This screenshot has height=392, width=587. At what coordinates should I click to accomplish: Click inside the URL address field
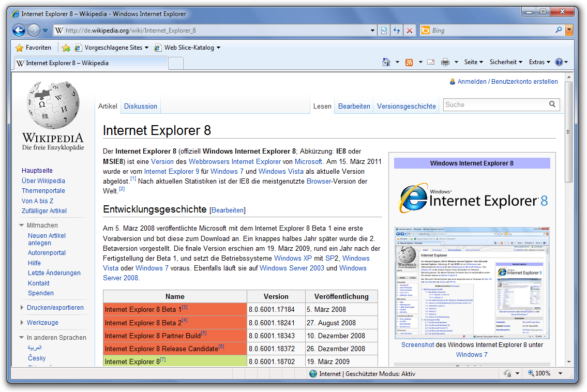pyautogui.click(x=212, y=31)
